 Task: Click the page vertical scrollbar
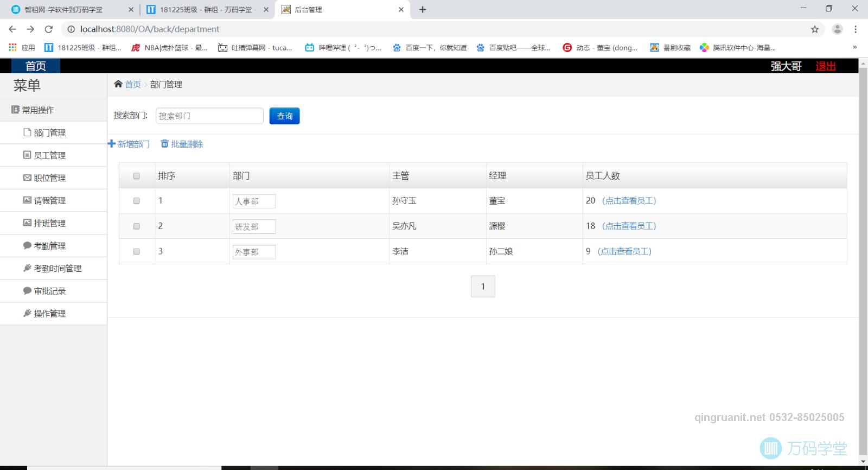click(863, 261)
